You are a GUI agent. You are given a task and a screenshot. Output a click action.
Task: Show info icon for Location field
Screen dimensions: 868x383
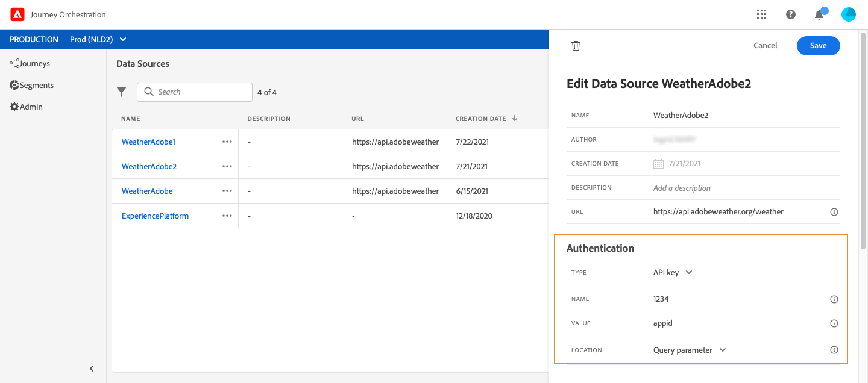tap(834, 350)
